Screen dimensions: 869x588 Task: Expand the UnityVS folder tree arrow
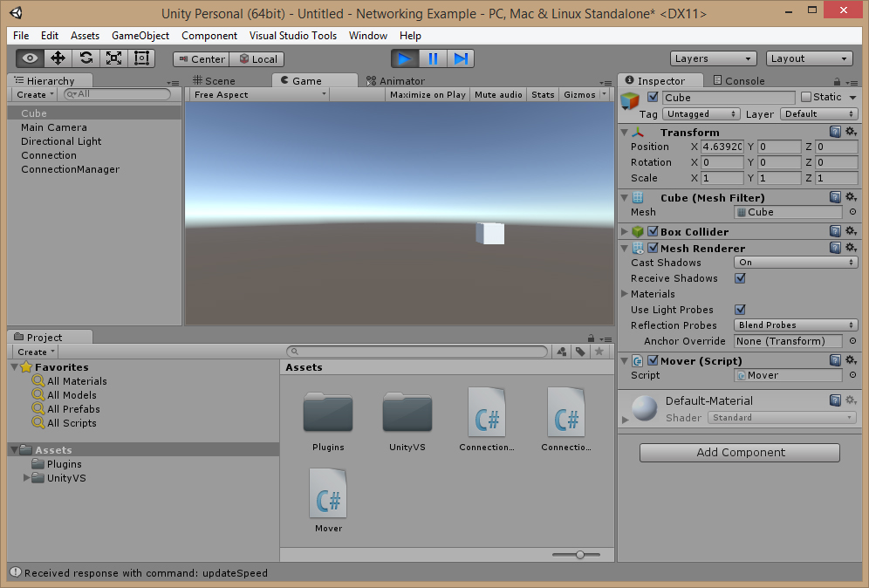coord(26,477)
